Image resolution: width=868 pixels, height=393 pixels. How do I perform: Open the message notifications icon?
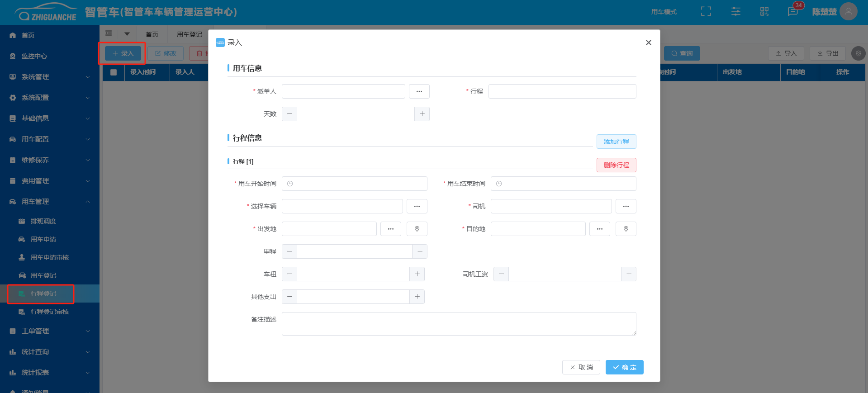point(792,12)
